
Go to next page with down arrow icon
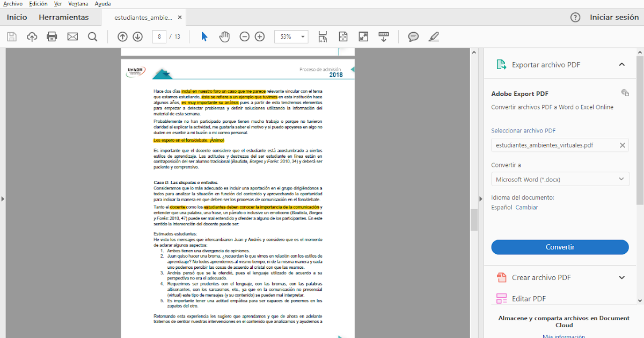(x=138, y=36)
